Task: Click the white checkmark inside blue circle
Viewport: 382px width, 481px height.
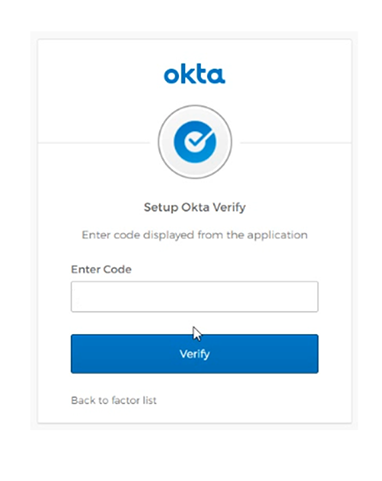Action: coord(199,139)
